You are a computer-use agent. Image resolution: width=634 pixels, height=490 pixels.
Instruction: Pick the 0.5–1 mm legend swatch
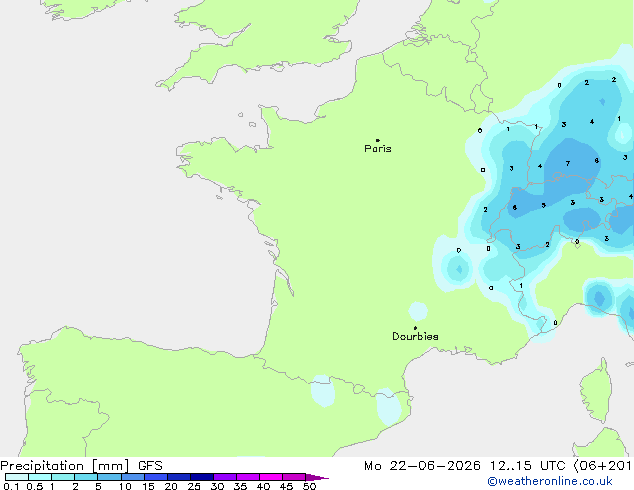coord(40,477)
